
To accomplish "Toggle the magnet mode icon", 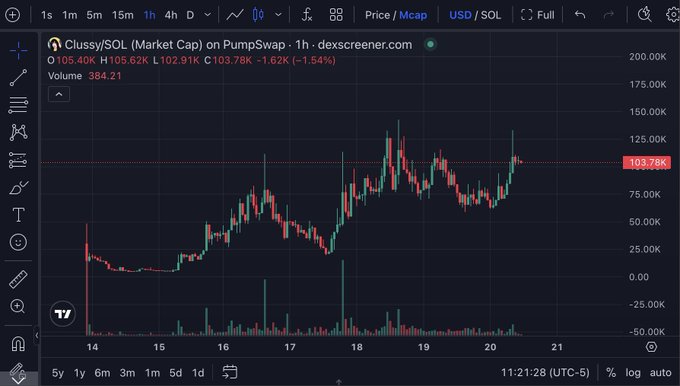I will pos(18,343).
